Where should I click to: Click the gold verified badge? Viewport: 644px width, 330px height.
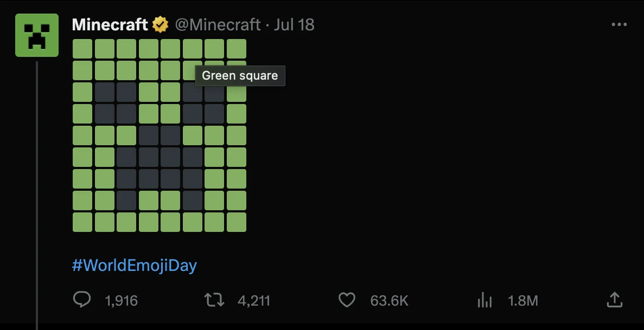[160, 25]
